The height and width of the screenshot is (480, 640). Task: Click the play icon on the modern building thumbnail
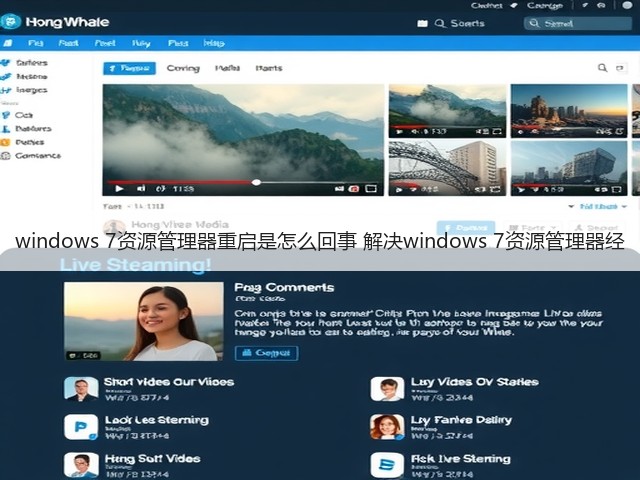(521, 189)
